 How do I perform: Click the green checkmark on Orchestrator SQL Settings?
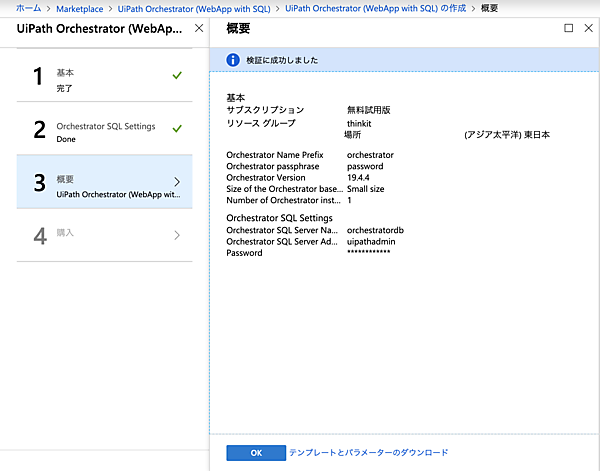coord(177,129)
